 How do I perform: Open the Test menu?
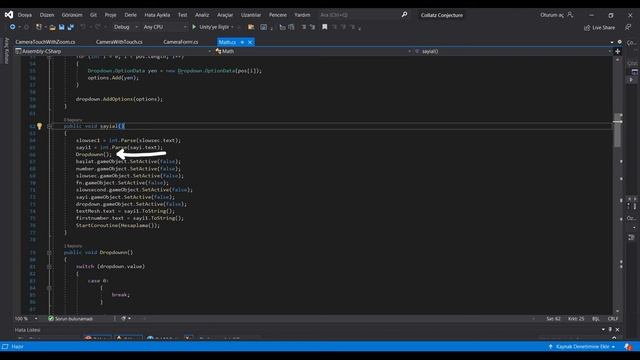click(x=182, y=15)
